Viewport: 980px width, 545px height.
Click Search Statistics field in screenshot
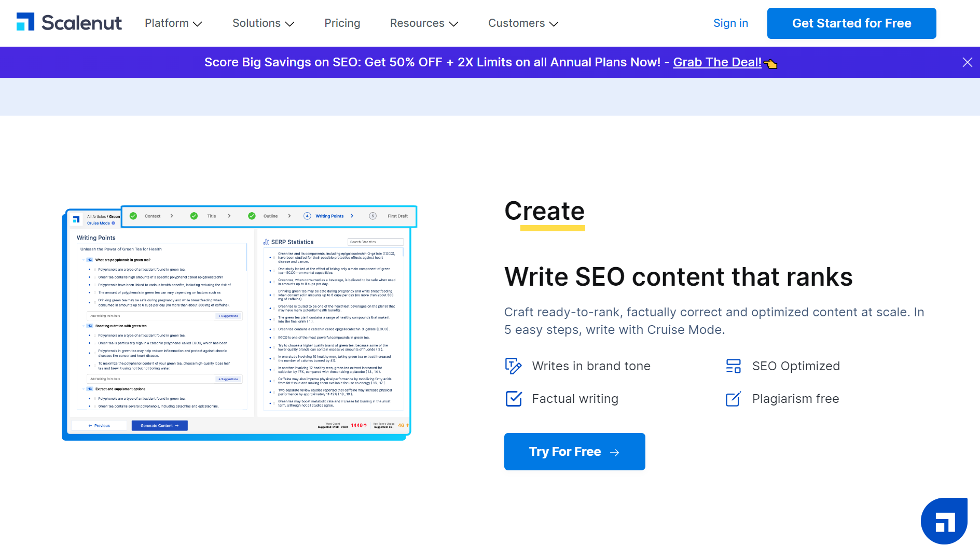pos(375,242)
